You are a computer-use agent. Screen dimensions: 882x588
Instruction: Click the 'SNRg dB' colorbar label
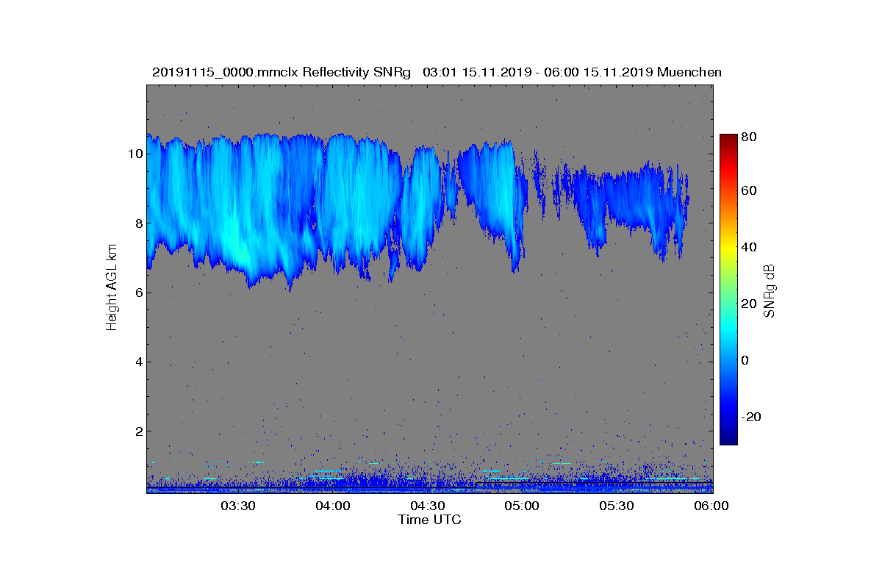point(770,290)
